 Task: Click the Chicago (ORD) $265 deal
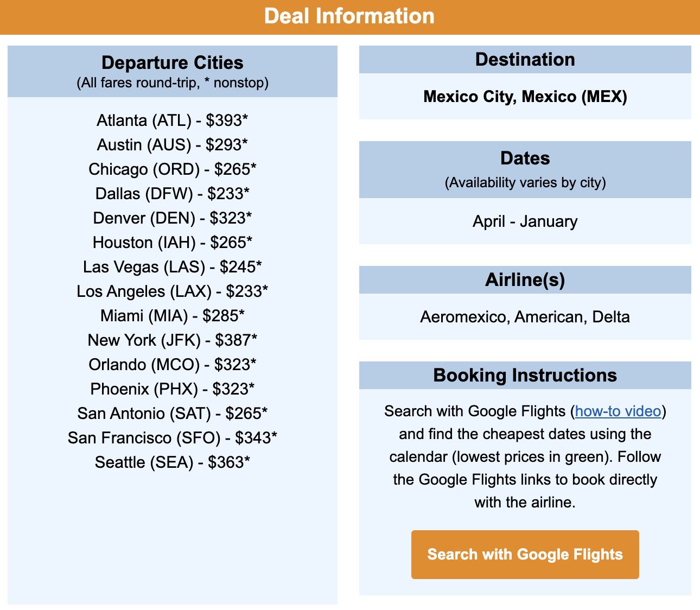[173, 169]
